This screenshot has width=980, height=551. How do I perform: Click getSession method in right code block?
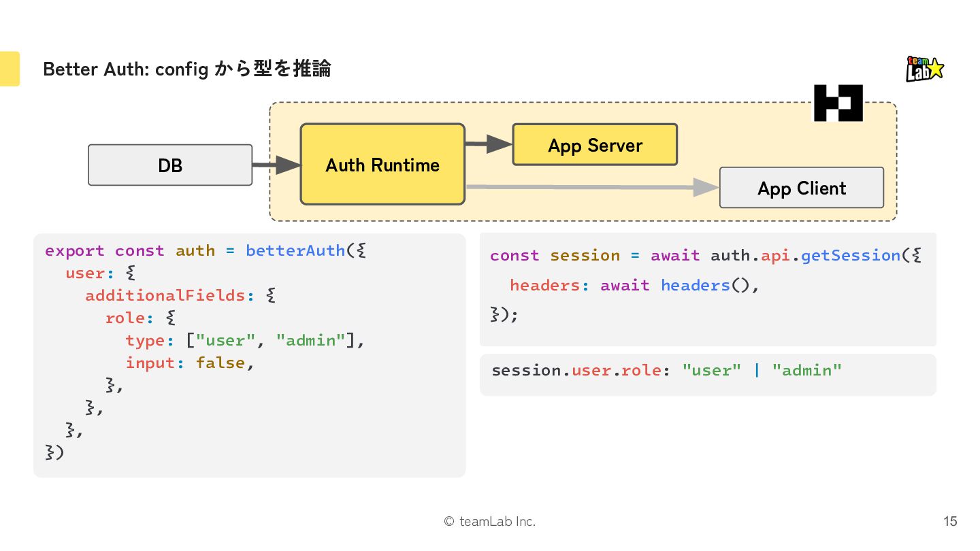click(850, 256)
